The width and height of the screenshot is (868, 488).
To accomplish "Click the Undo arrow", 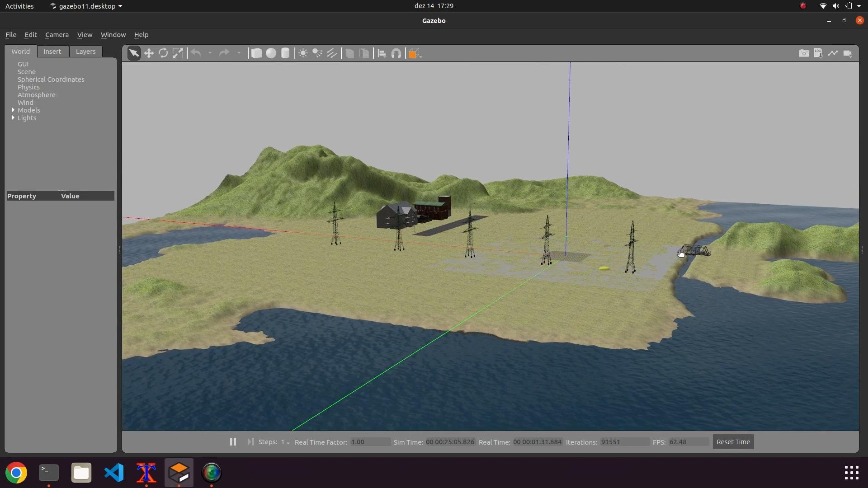I will pyautogui.click(x=196, y=53).
